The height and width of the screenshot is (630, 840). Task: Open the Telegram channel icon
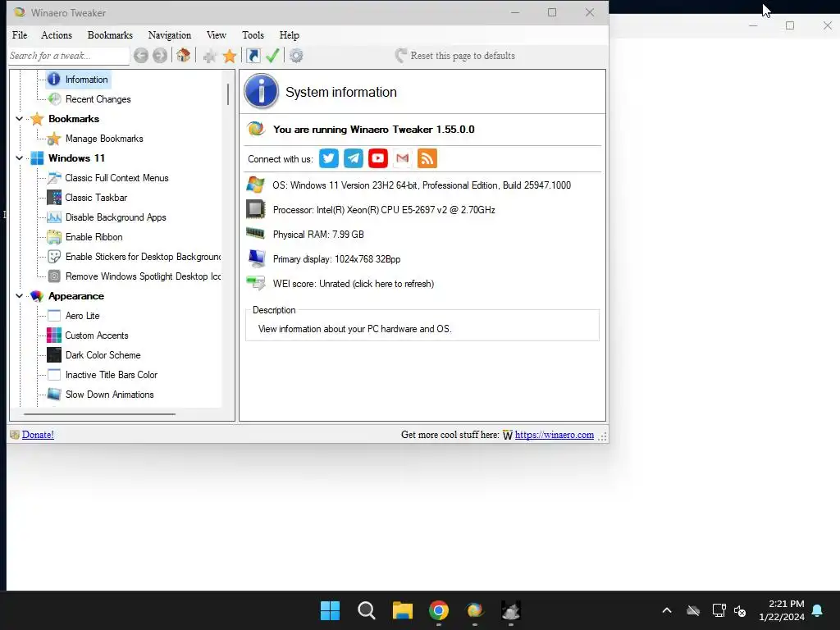click(353, 158)
